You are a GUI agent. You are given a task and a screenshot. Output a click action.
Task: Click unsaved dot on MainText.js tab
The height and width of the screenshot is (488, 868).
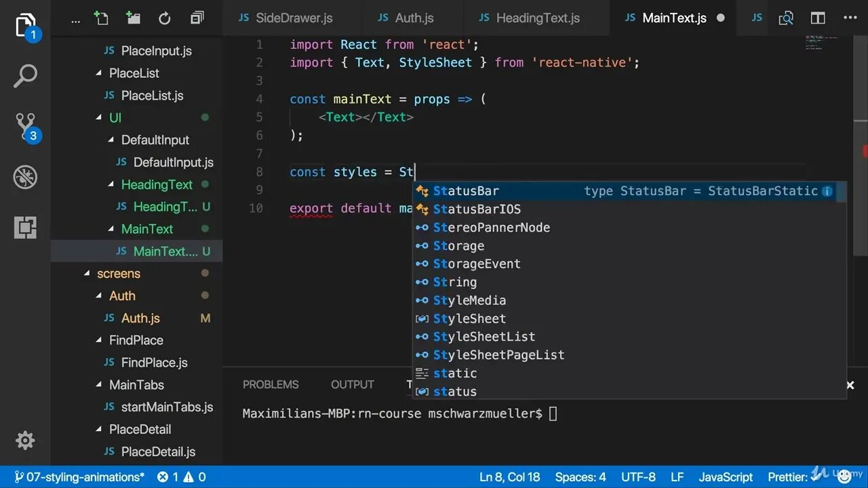click(x=721, y=18)
